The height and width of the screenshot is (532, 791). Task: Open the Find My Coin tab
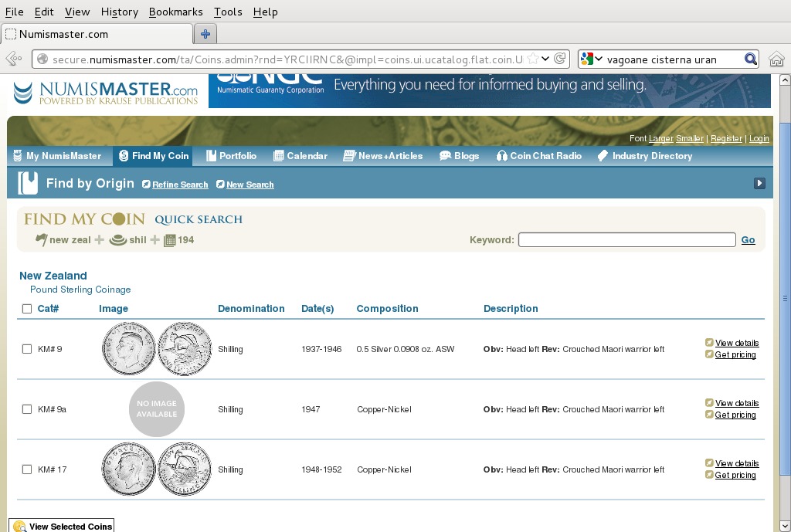[154, 156]
